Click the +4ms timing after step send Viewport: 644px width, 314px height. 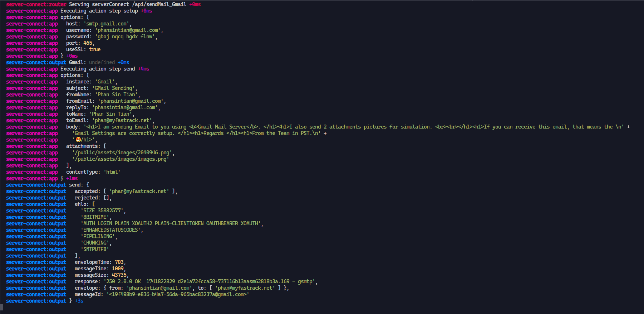point(143,69)
